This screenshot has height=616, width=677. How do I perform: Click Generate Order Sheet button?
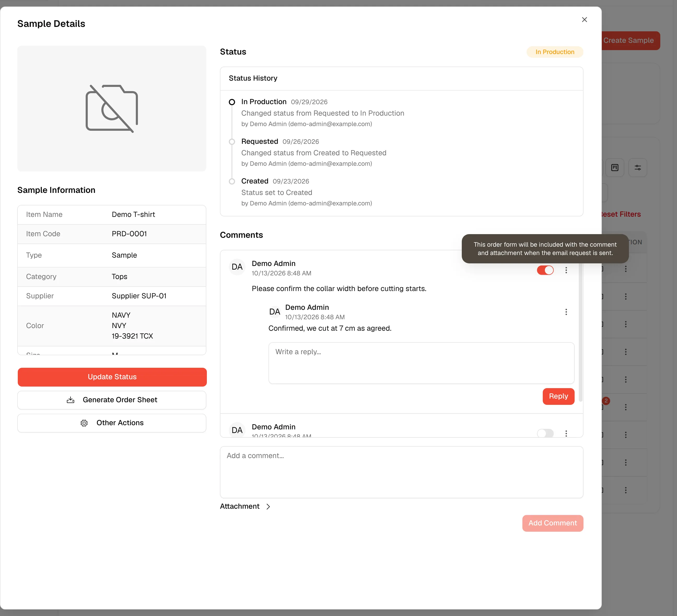112,400
